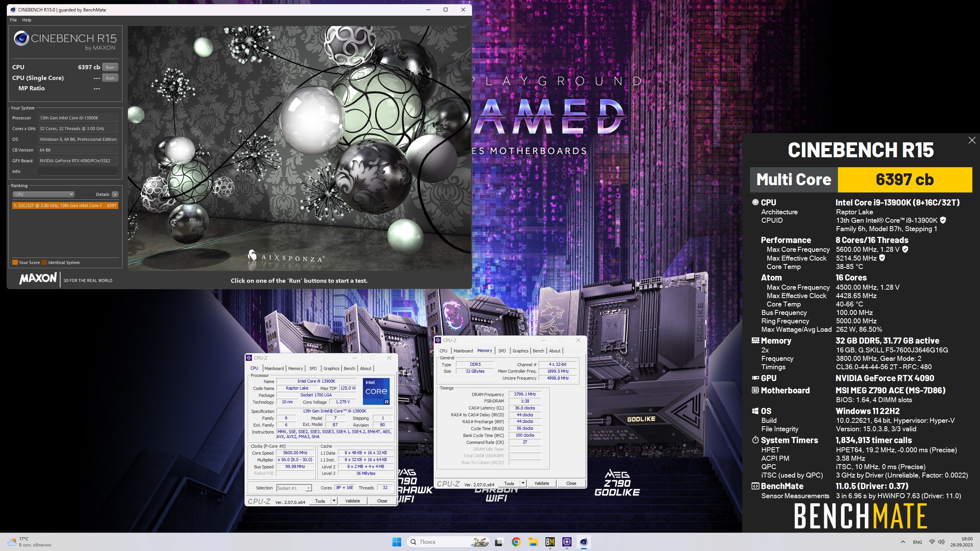Click Validate in left CPU-Z window

(353, 501)
